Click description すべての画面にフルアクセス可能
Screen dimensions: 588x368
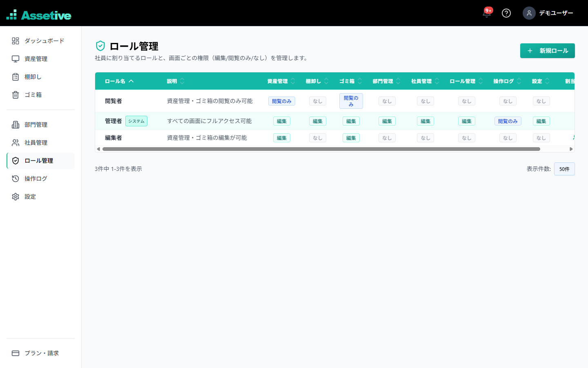pyautogui.click(x=209, y=121)
